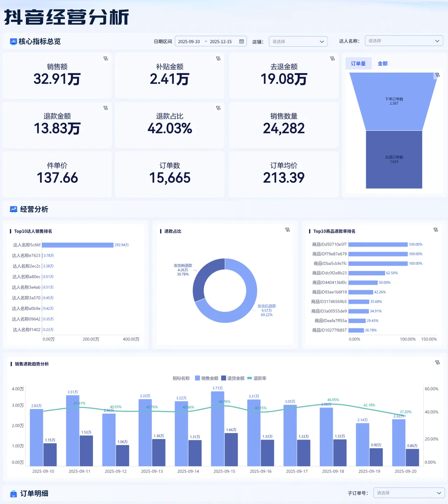Viewport: 448px width, 504px height.
Task: Click the filter icon of 销售退款趋势分析
Action: (x=437, y=363)
